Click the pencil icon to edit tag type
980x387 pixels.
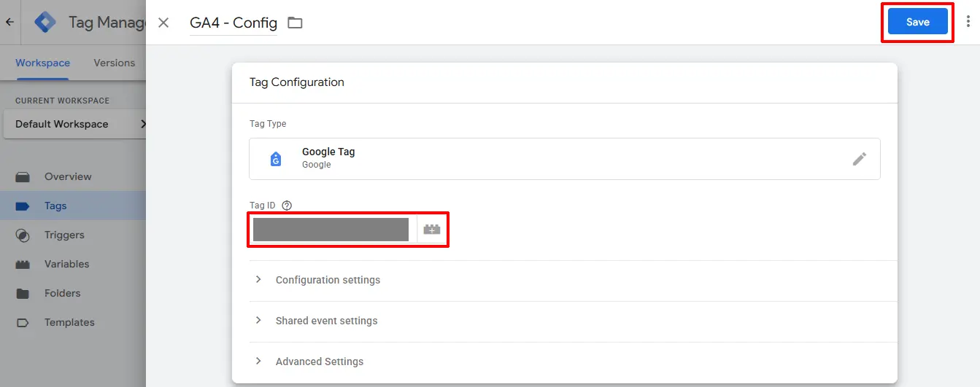pyautogui.click(x=860, y=159)
